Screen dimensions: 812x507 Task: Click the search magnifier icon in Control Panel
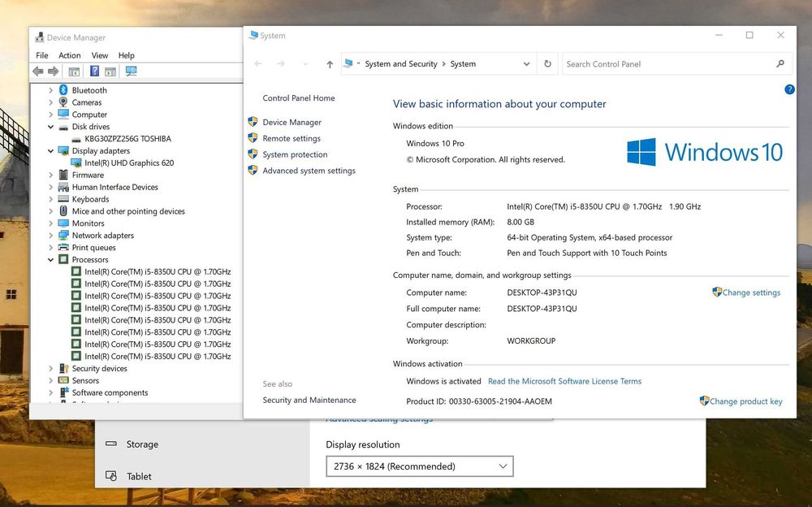pos(780,64)
